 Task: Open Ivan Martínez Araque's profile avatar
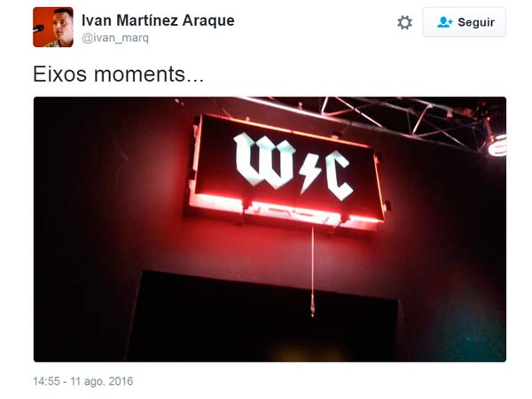(53, 27)
